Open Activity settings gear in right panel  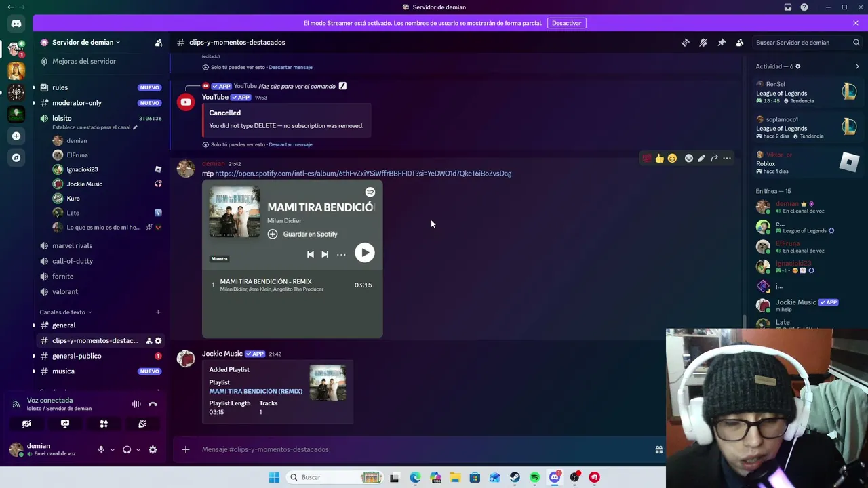[x=797, y=66]
